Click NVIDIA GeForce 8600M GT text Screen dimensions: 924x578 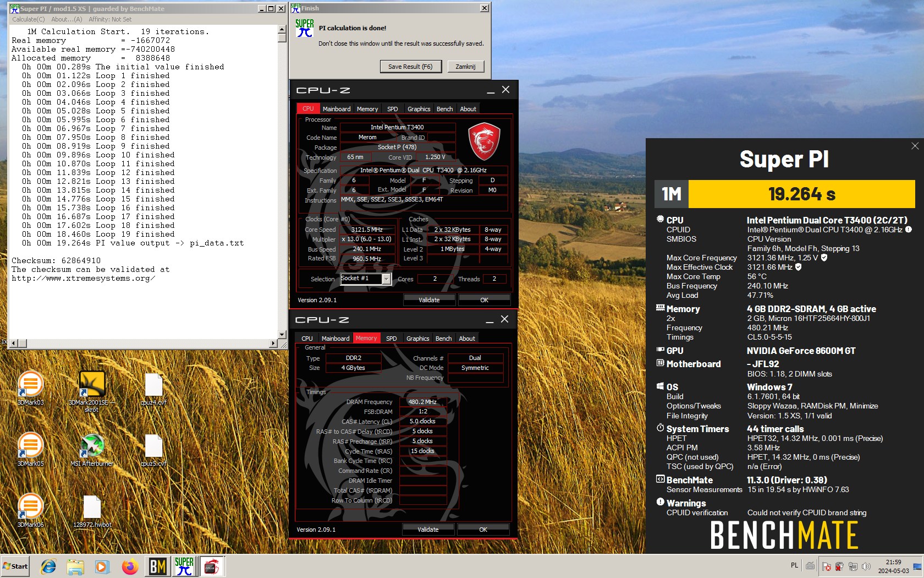point(801,351)
